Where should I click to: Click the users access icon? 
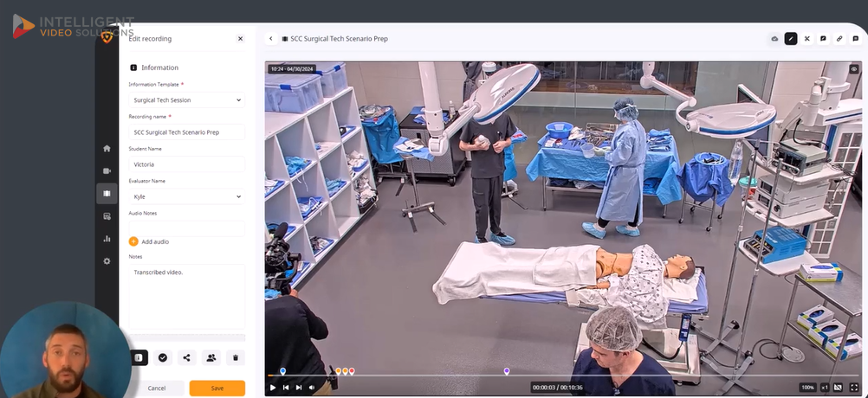pyautogui.click(x=211, y=357)
